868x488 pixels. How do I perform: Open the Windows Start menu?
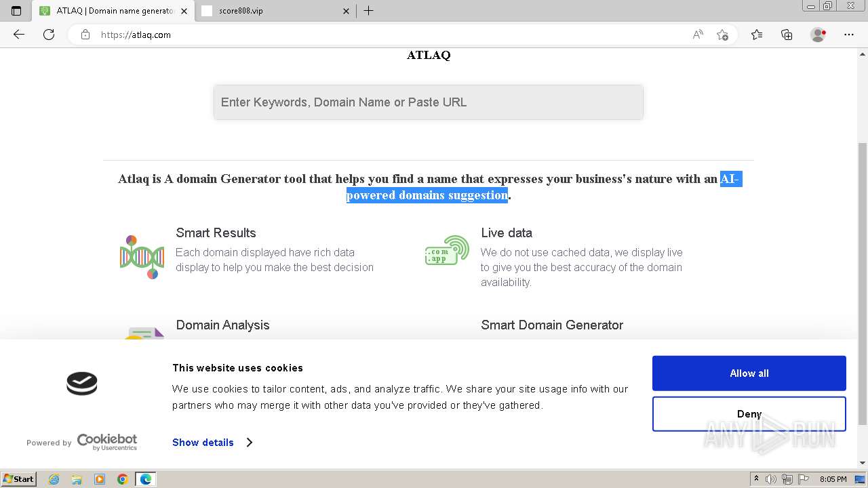click(18, 479)
